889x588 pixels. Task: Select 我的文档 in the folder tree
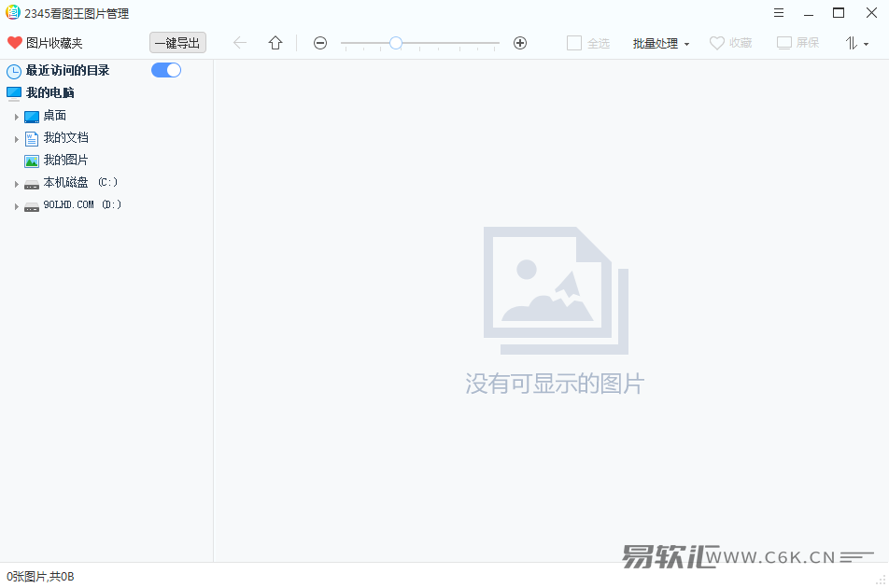(x=65, y=137)
